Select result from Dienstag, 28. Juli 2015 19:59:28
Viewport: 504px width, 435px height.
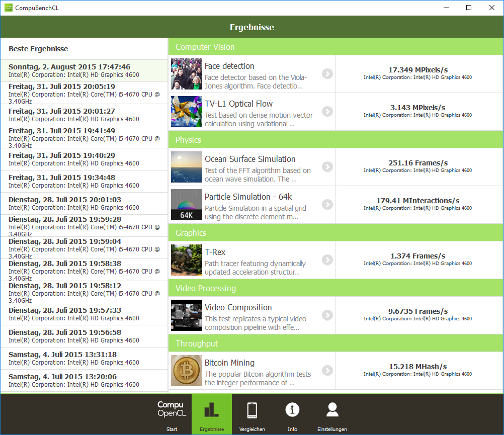click(84, 226)
